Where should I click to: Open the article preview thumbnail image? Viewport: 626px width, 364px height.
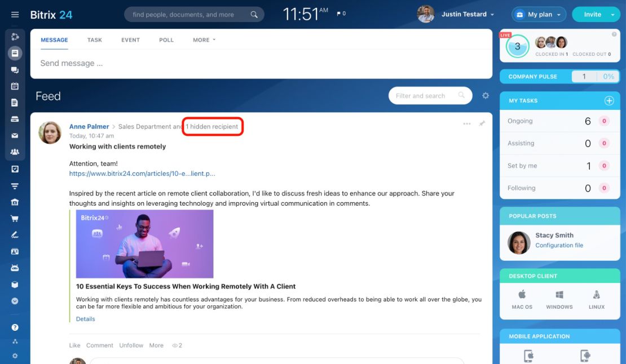[144, 244]
